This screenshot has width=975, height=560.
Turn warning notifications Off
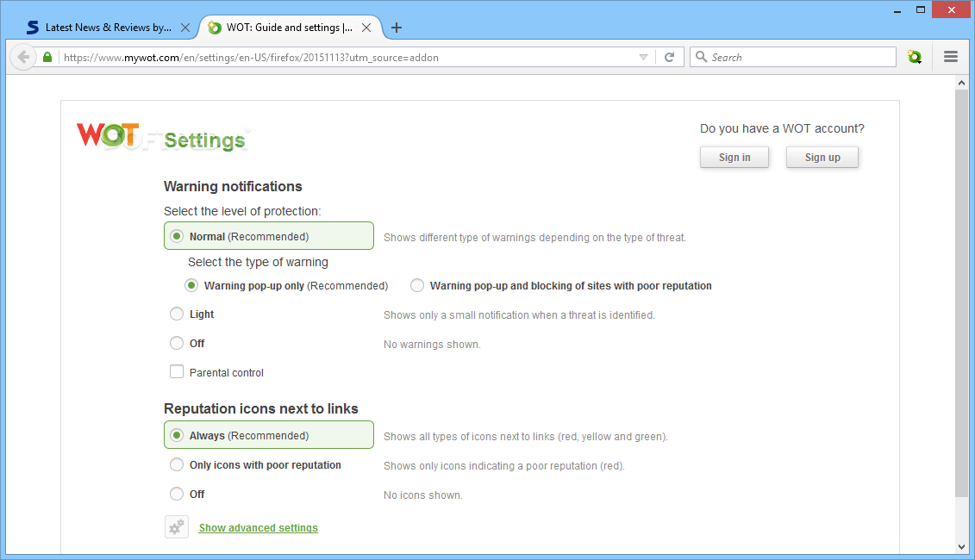click(x=177, y=343)
